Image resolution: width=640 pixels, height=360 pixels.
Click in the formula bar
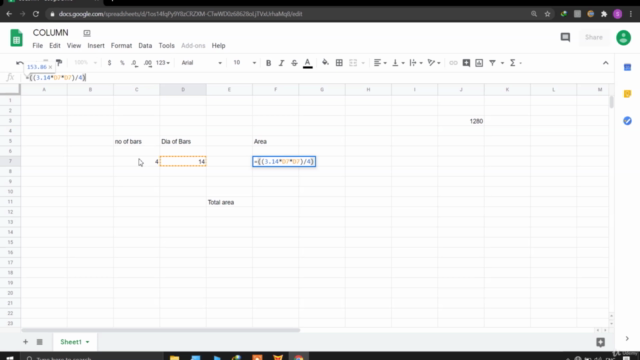(x=318, y=78)
